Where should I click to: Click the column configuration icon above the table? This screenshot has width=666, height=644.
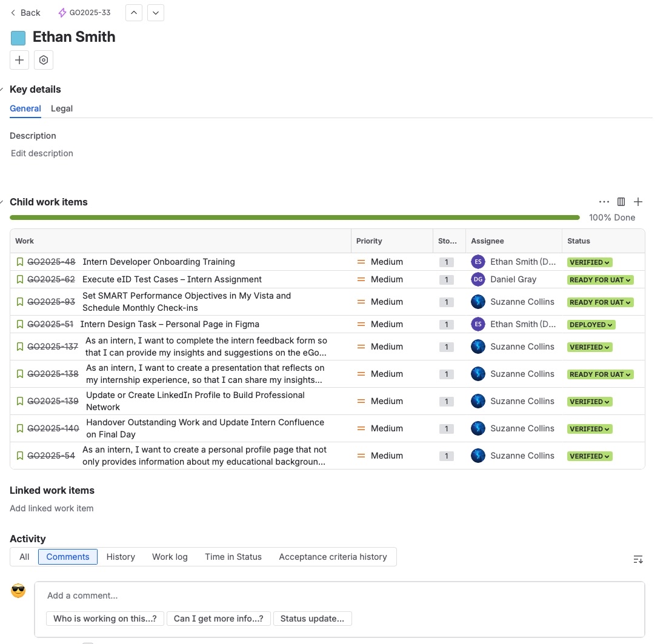(x=621, y=202)
